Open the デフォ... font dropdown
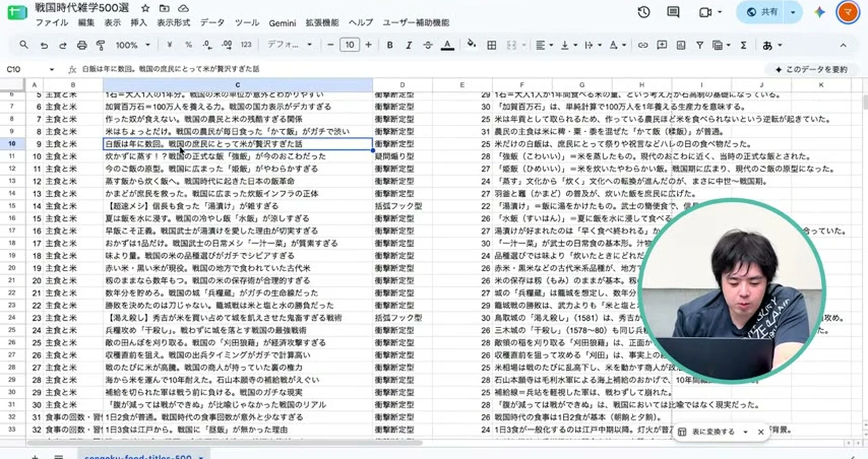 tap(290, 45)
